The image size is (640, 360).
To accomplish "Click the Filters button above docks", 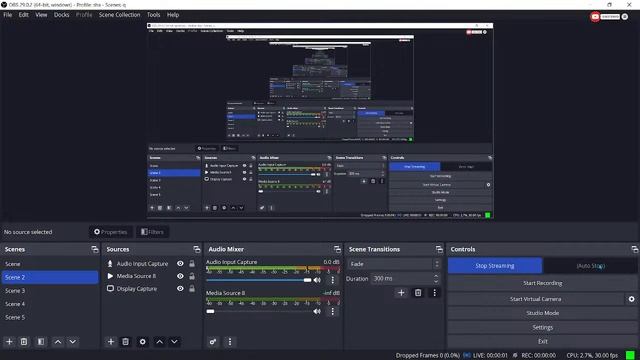I will pos(152,232).
